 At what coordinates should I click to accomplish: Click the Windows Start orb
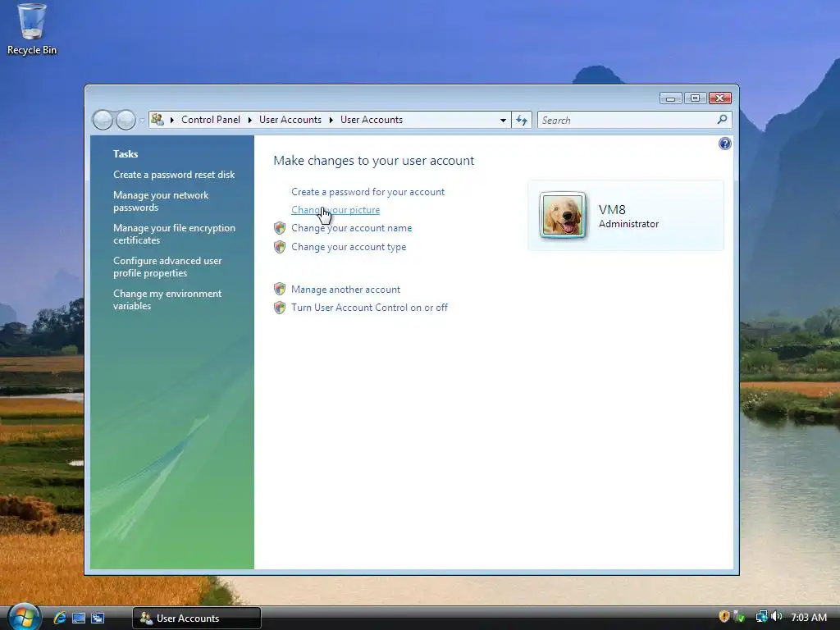[x=24, y=617]
